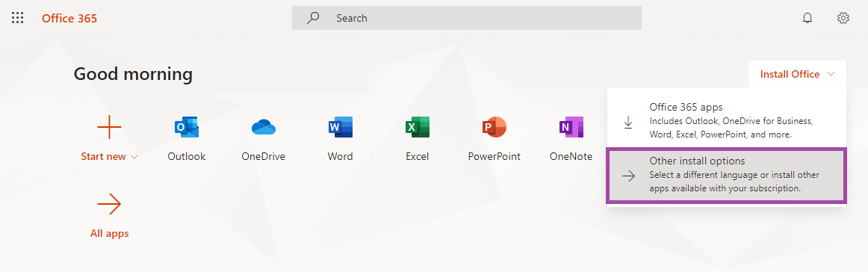The width and height of the screenshot is (868, 272).
Task: Click the All apps text link
Action: tap(109, 234)
